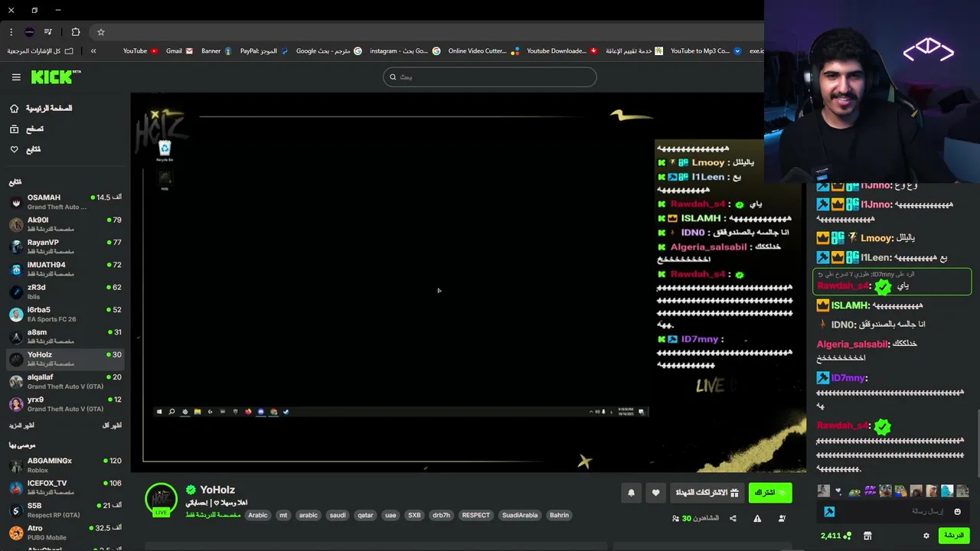Open Ak90I channel in sidebar
980x551 pixels.
(x=65, y=224)
